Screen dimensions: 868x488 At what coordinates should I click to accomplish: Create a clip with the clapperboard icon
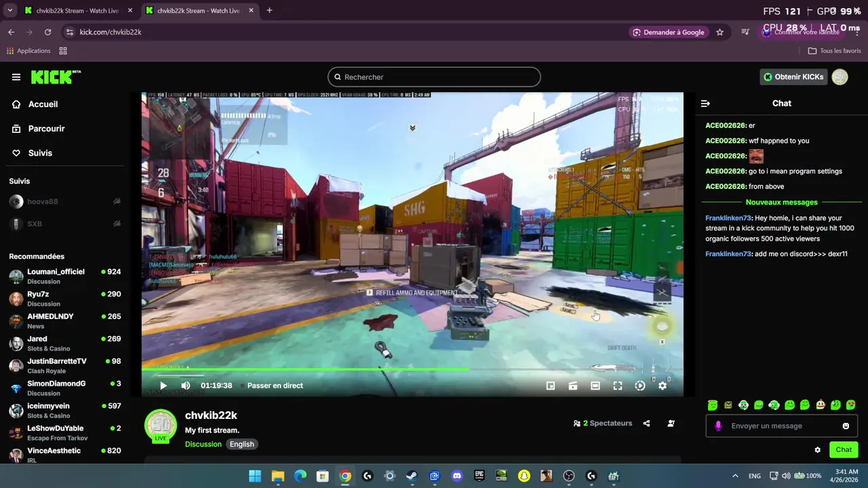pyautogui.click(x=573, y=386)
